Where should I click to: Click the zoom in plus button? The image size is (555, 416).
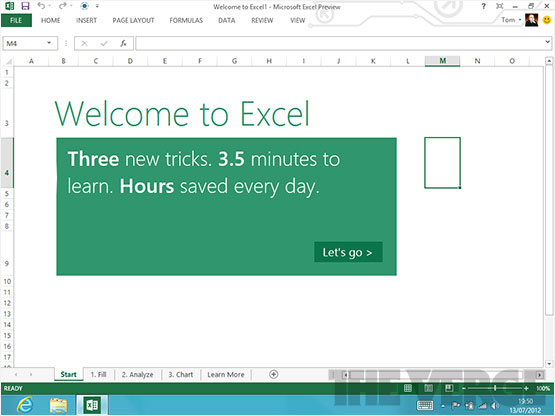pos(526,389)
